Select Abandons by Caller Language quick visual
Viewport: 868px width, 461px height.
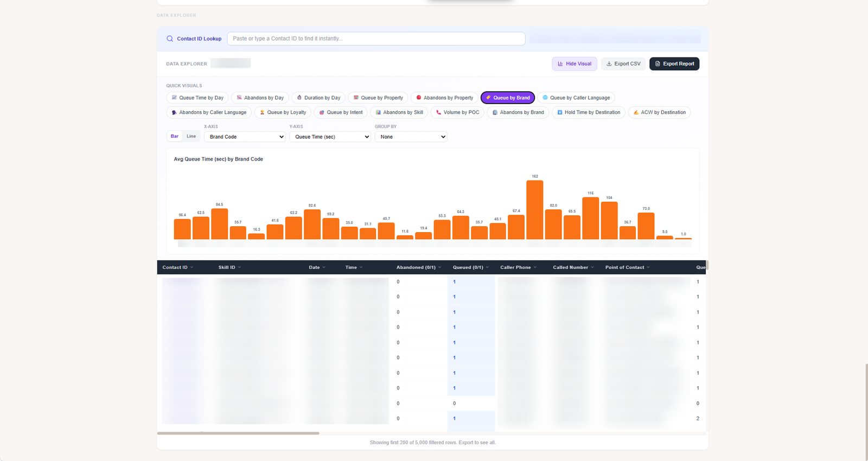(x=209, y=112)
